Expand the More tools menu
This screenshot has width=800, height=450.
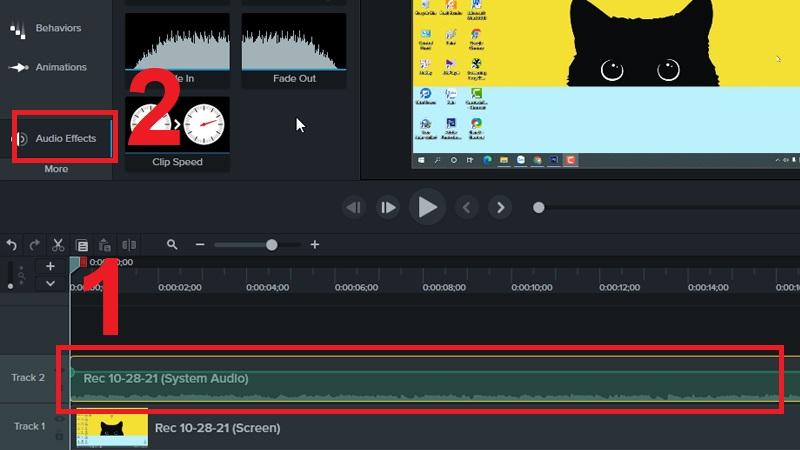click(56, 169)
